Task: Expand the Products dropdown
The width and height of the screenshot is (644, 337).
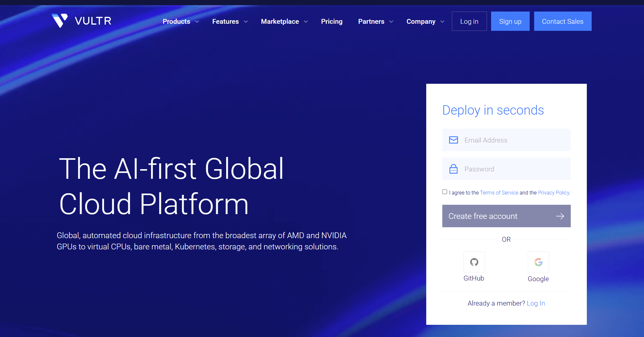Action: (x=177, y=21)
